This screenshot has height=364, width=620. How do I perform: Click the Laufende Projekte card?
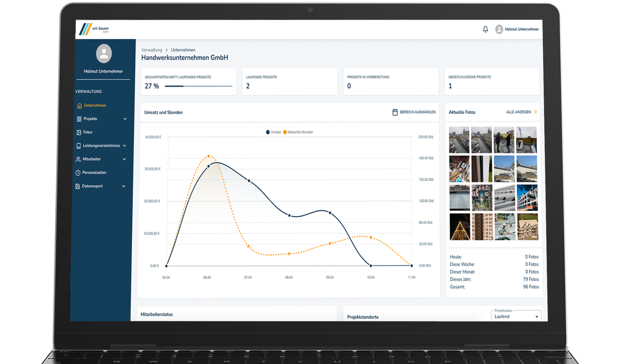(x=290, y=82)
